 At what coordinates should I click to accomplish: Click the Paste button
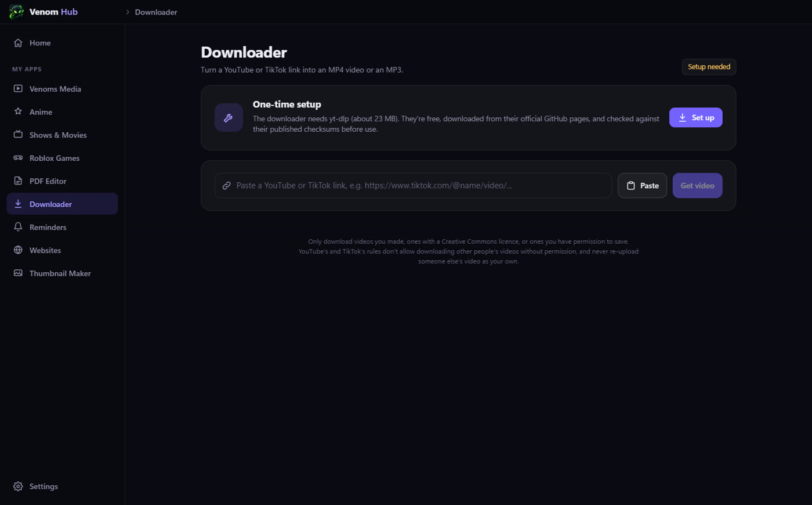642,186
